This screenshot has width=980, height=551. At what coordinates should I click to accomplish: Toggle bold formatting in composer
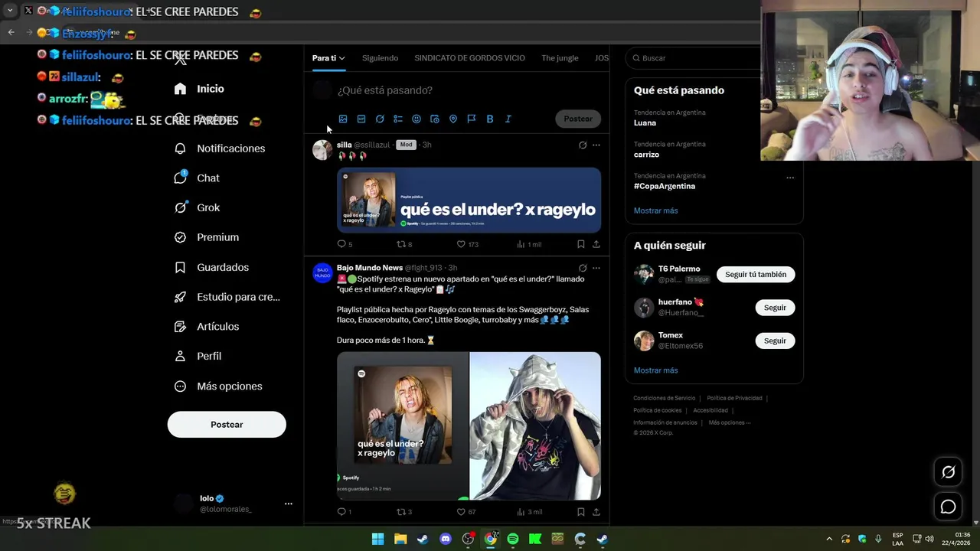pos(490,119)
